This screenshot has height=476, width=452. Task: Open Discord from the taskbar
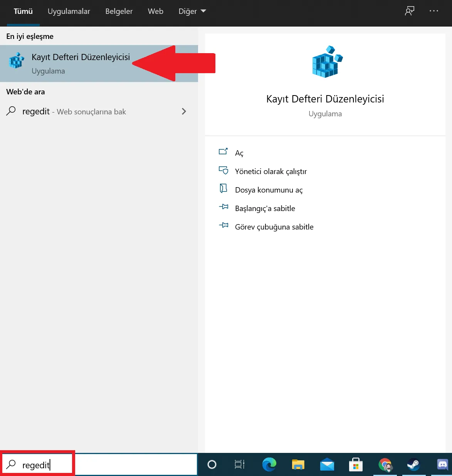pos(442,465)
